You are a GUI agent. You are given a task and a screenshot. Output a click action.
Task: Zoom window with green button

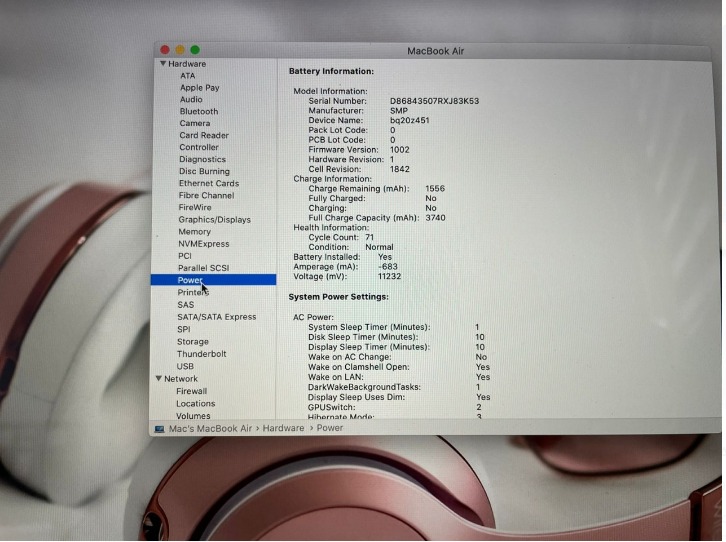[x=195, y=50]
